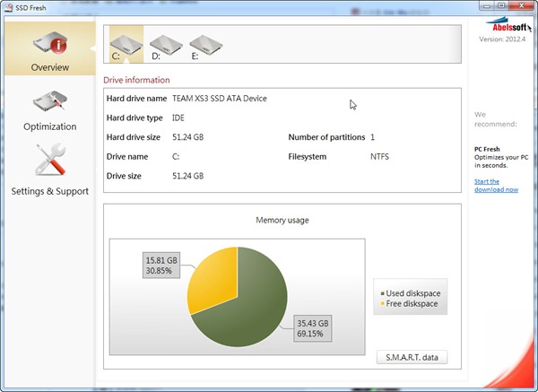Image resolution: width=538 pixels, height=392 pixels.
Task: Select the E: drive icon
Action: point(205,45)
